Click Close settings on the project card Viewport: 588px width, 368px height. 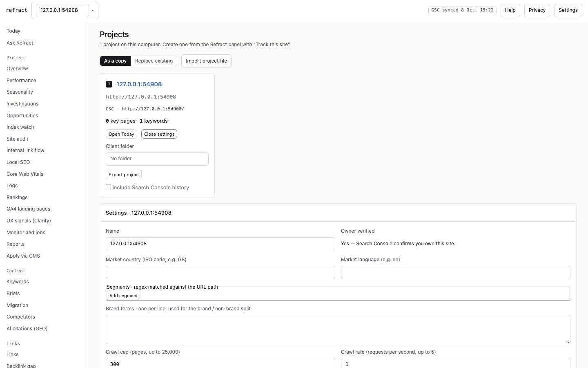[159, 134]
